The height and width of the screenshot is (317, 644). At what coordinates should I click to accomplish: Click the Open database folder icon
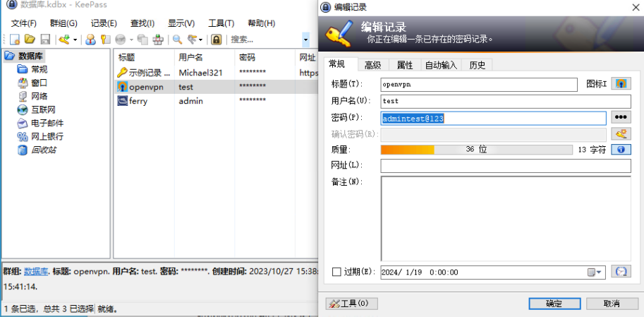[30, 40]
